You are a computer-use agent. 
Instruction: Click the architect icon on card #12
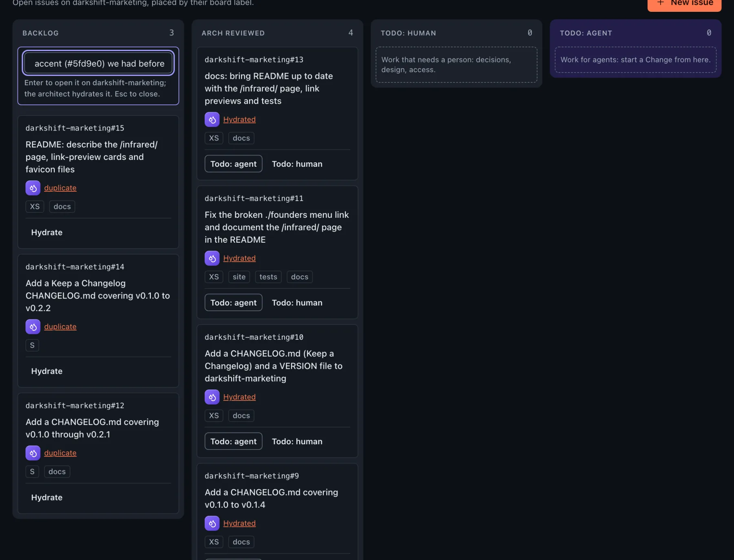pos(33,453)
